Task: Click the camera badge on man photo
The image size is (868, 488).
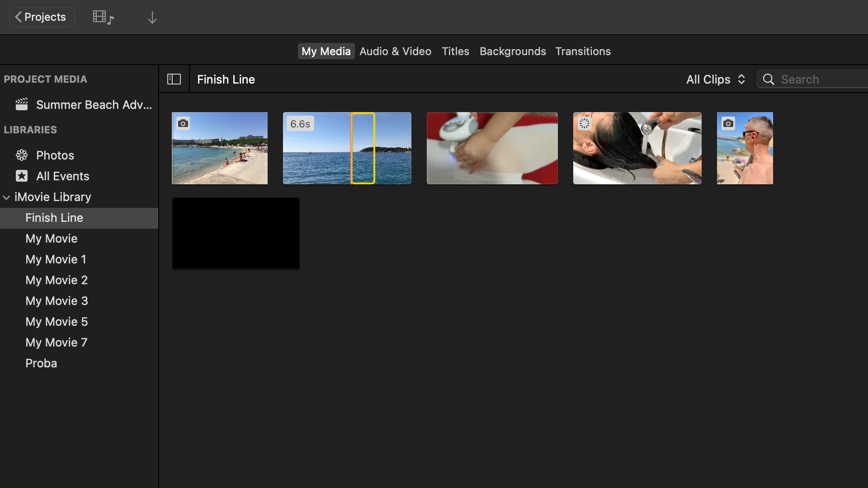Action: 728,123
